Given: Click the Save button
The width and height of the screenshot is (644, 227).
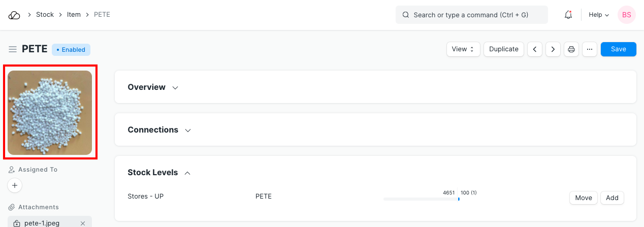Looking at the screenshot, I should [618, 49].
